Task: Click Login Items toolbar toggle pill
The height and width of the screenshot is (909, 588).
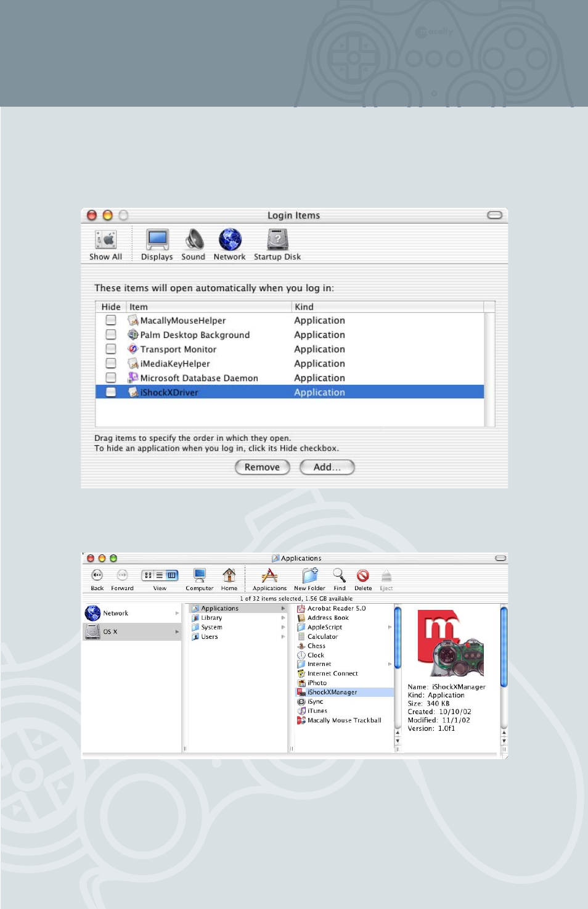Action: tap(495, 215)
